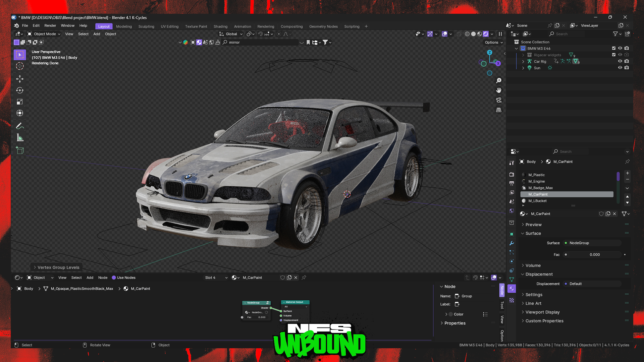Select the Transform tool
This screenshot has width=644, height=362.
(x=20, y=113)
